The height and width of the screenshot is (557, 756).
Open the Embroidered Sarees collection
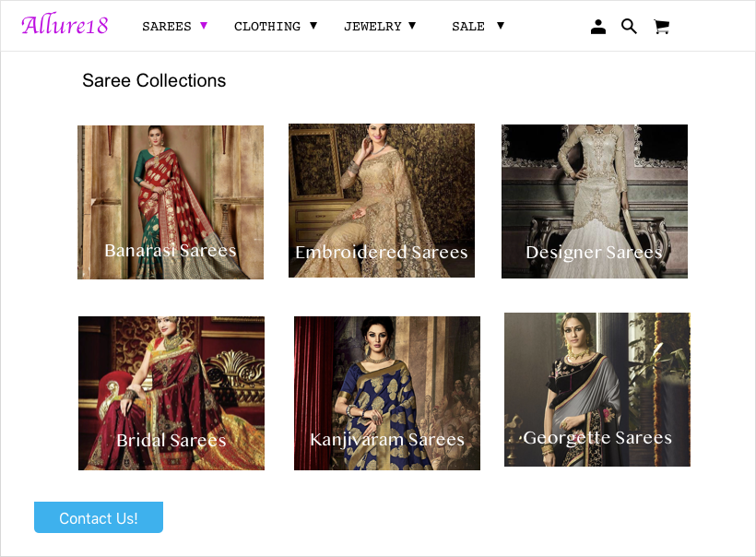click(x=381, y=200)
